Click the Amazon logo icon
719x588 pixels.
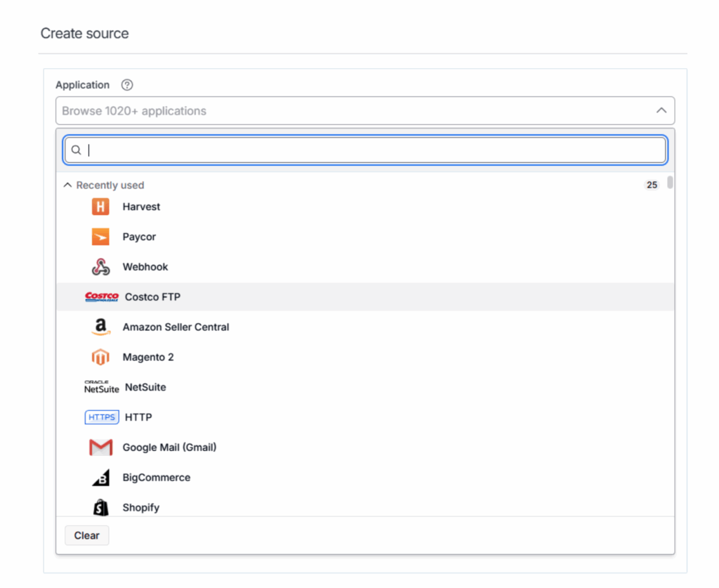[100, 327]
